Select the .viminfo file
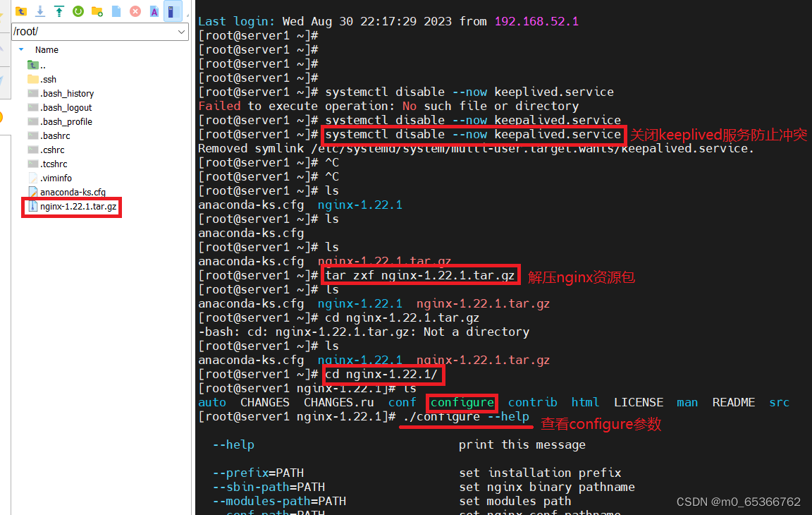The image size is (812, 515). point(57,177)
